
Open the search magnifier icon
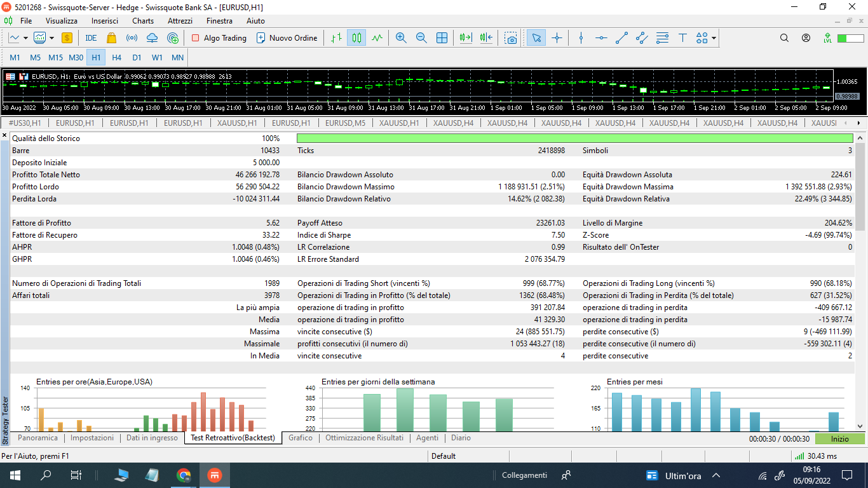(x=784, y=38)
